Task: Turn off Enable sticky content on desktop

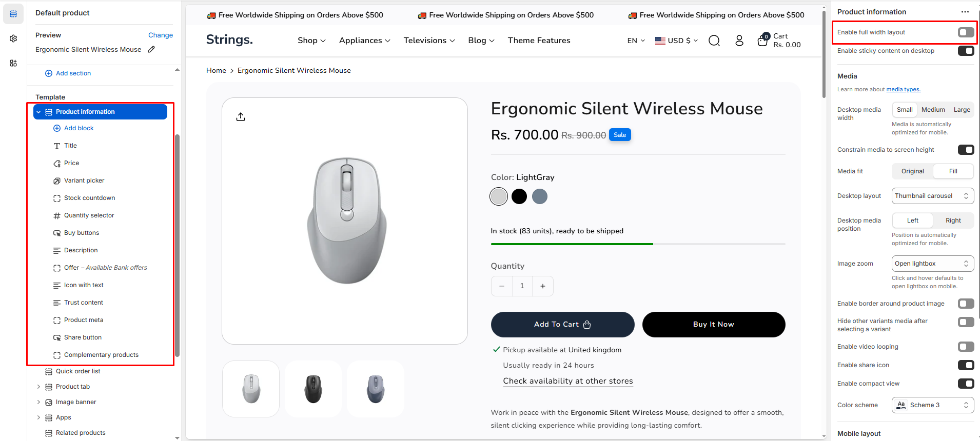Action: [x=966, y=51]
